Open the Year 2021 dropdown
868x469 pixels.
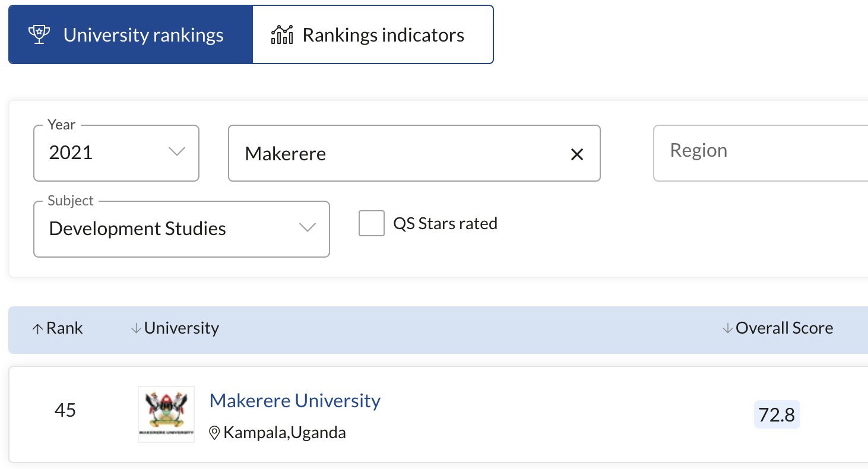116,153
